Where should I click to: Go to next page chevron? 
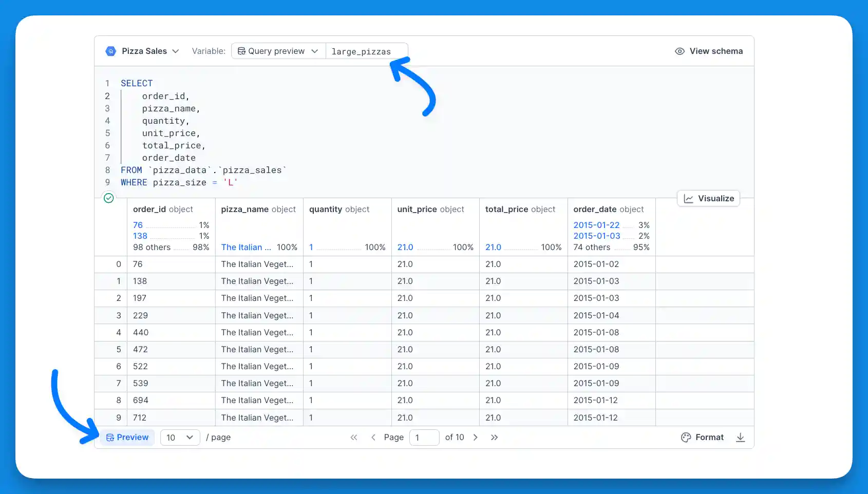click(x=476, y=437)
